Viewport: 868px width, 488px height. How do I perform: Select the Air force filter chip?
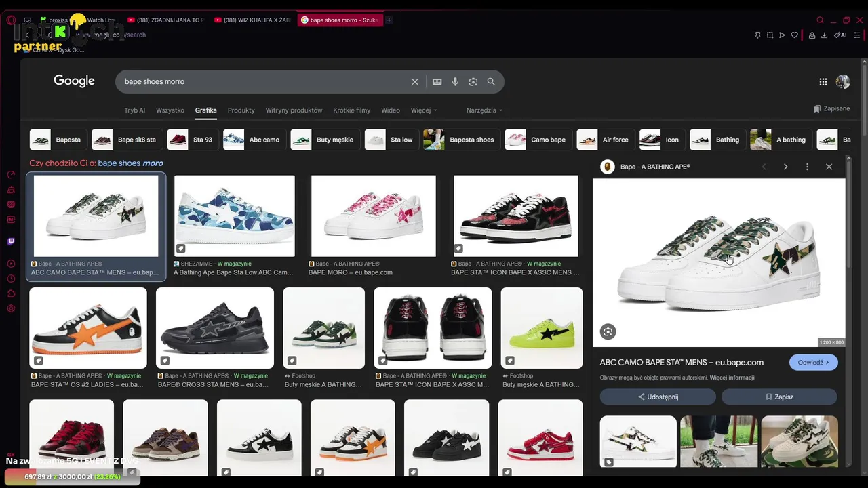point(605,140)
